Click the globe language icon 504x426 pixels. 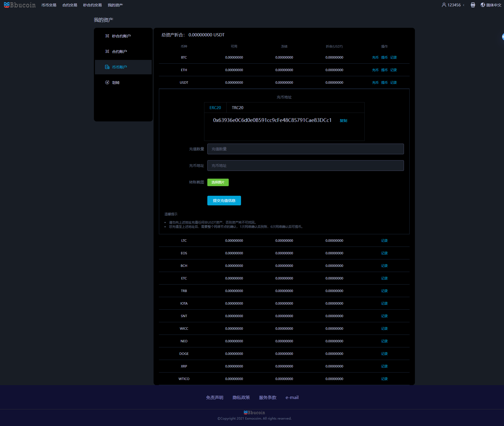[483, 5]
